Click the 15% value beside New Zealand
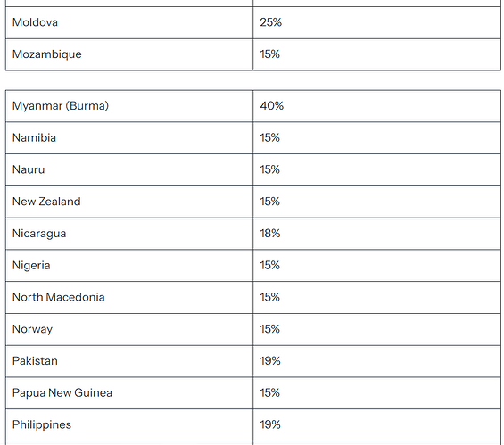504x445 pixels. [270, 202]
